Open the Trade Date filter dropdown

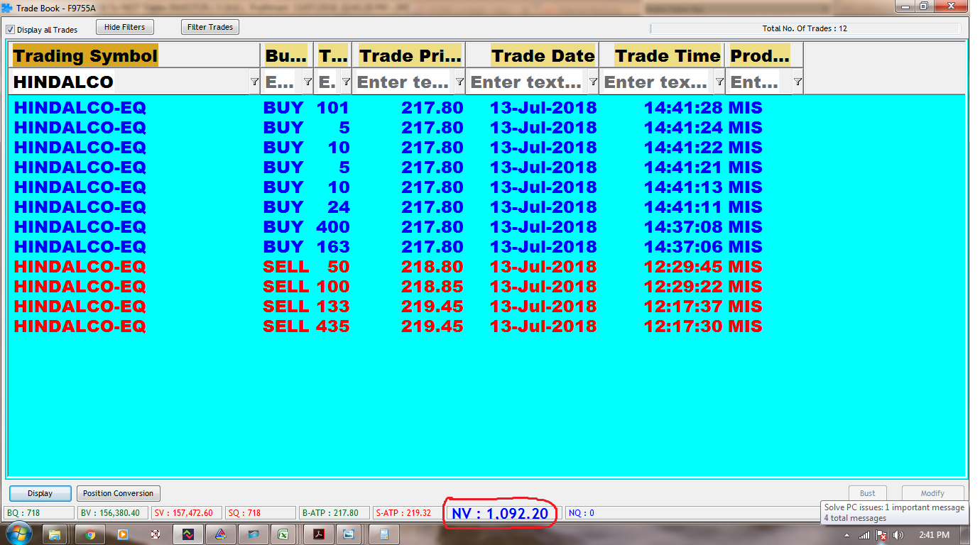593,82
